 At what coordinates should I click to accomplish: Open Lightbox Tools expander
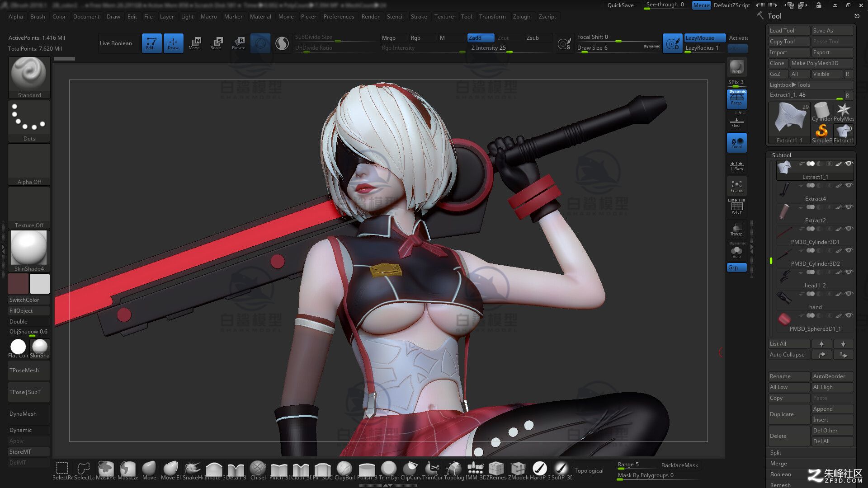pyautogui.click(x=811, y=85)
